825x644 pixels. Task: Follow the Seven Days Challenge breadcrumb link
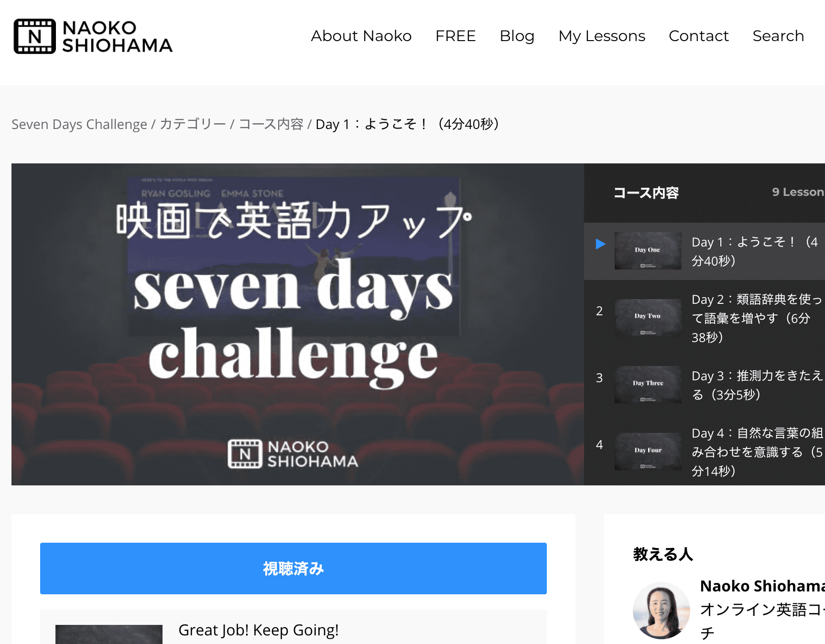click(x=79, y=124)
